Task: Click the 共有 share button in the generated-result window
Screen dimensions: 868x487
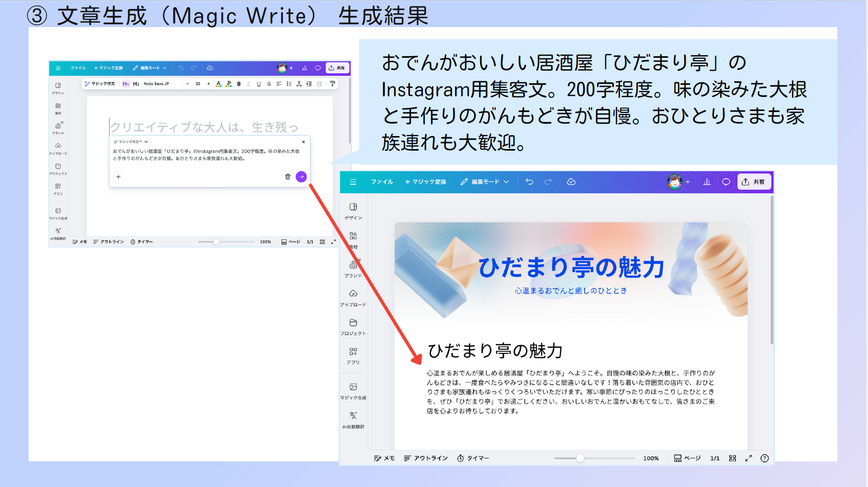Action: [x=753, y=182]
